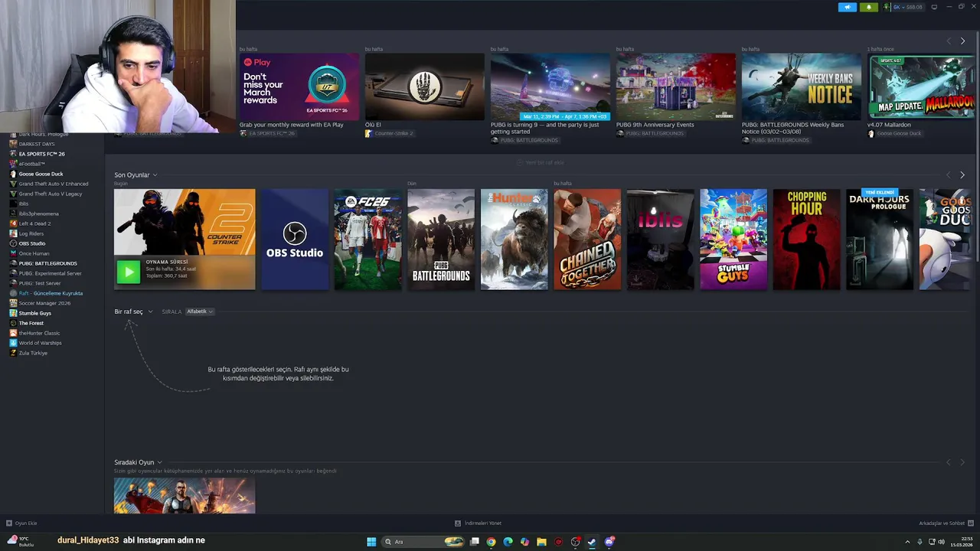The image size is (980, 551).
Task: Open İndirmeleri Yönet downloads manager
Action: coord(478,523)
